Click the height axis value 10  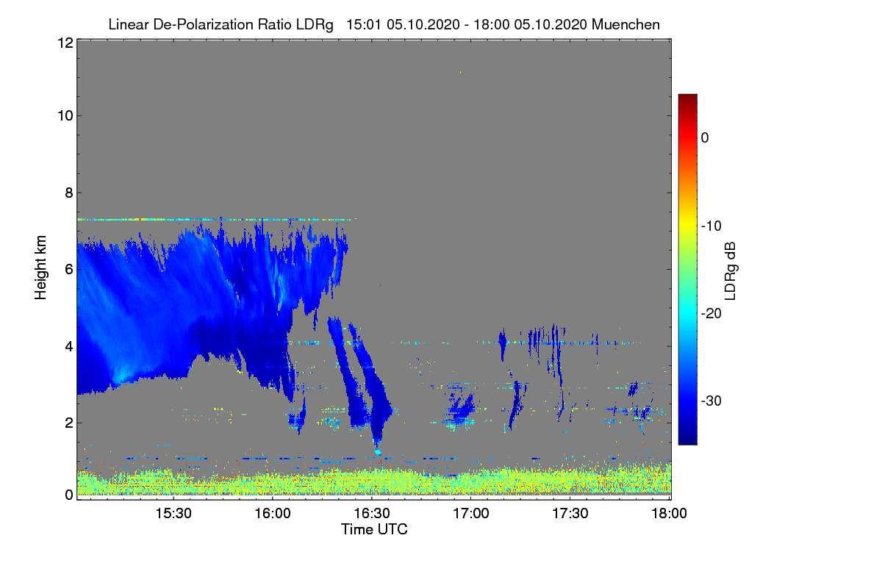[x=65, y=115]
